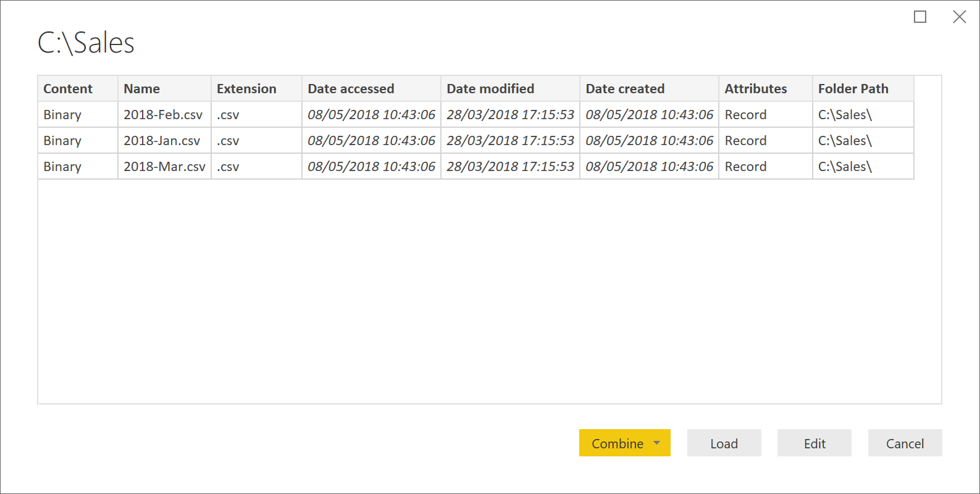Click date accessed of the 2018-Jan.csv row

[x=371, y=141]
